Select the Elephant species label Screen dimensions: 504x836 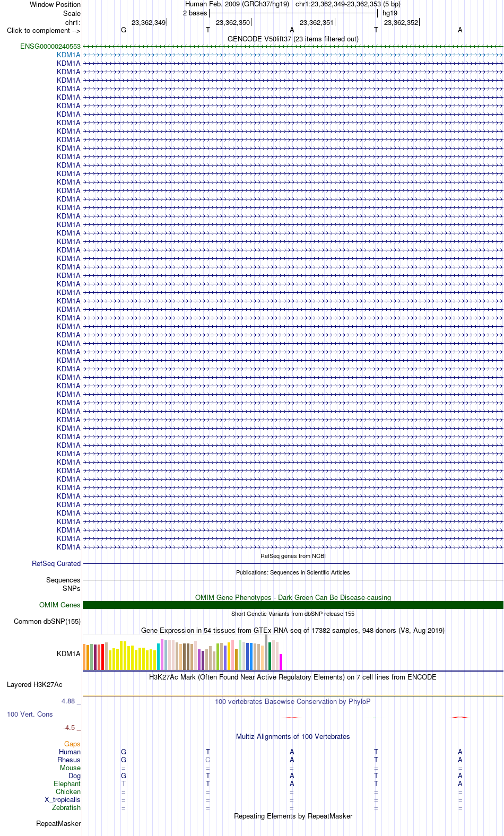pyautogui.click(x=67, y=784)
